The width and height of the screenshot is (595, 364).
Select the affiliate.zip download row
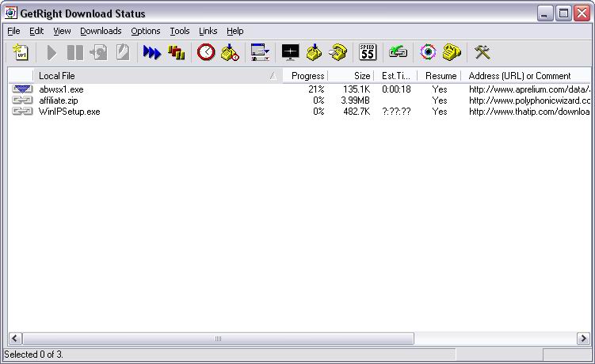coord(299,100)
